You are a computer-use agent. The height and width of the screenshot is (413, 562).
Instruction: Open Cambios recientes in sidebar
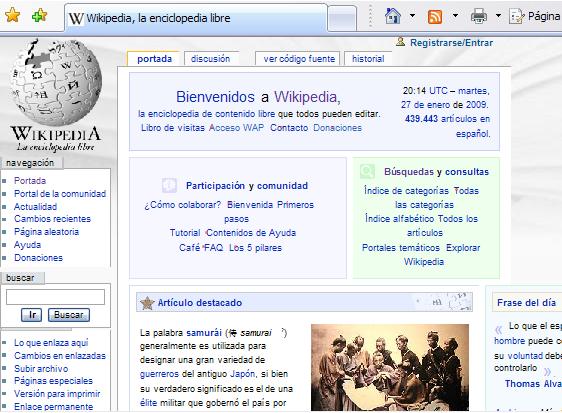pyautogui.click(x=52, y=219)
